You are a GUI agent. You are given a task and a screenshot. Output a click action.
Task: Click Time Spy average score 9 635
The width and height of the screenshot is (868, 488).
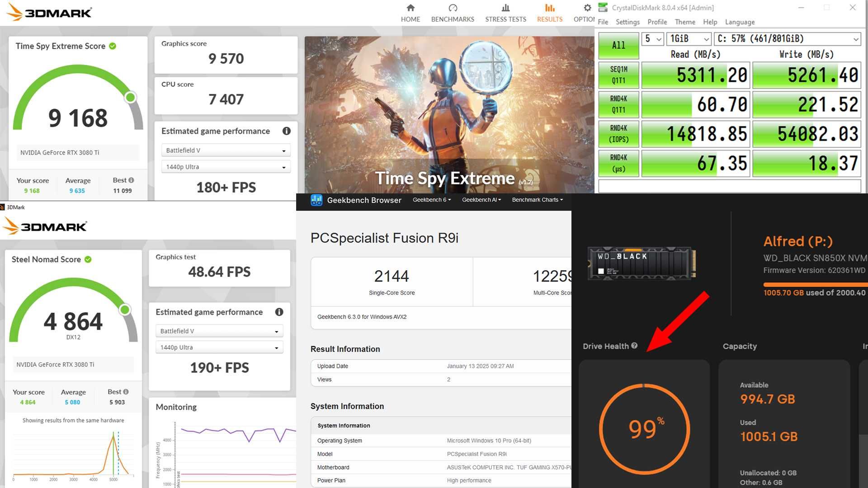coord(77,191)
